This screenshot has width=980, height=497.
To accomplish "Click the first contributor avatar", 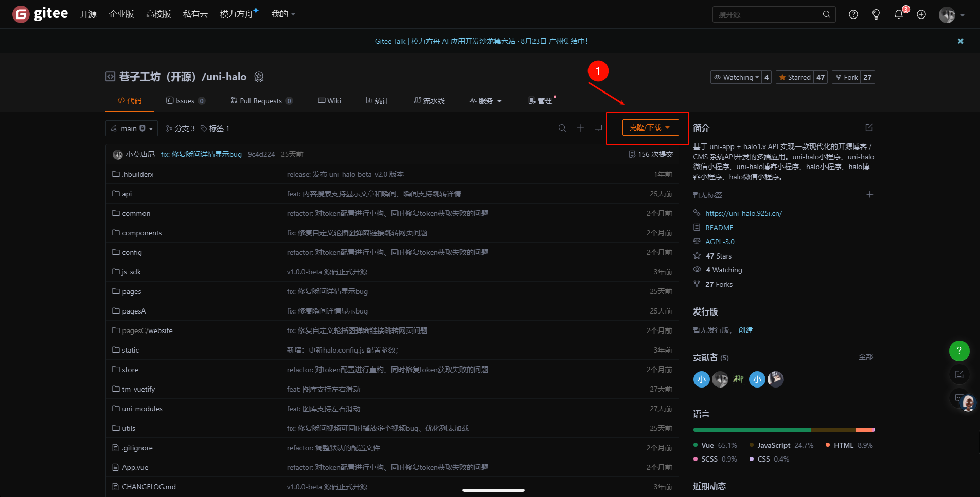I will coord(702,379).
